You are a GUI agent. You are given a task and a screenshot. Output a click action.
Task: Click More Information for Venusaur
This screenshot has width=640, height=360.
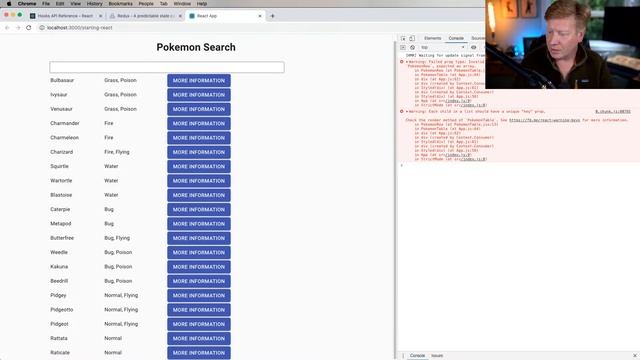click(x=199, y=109)
